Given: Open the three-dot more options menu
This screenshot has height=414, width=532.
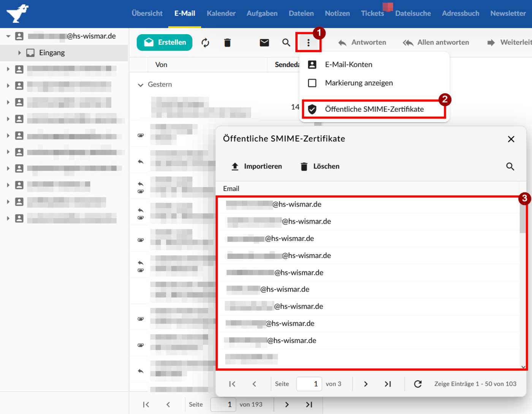Looking at the screenshot, I should pyautogui.click(x=308, y=43).
